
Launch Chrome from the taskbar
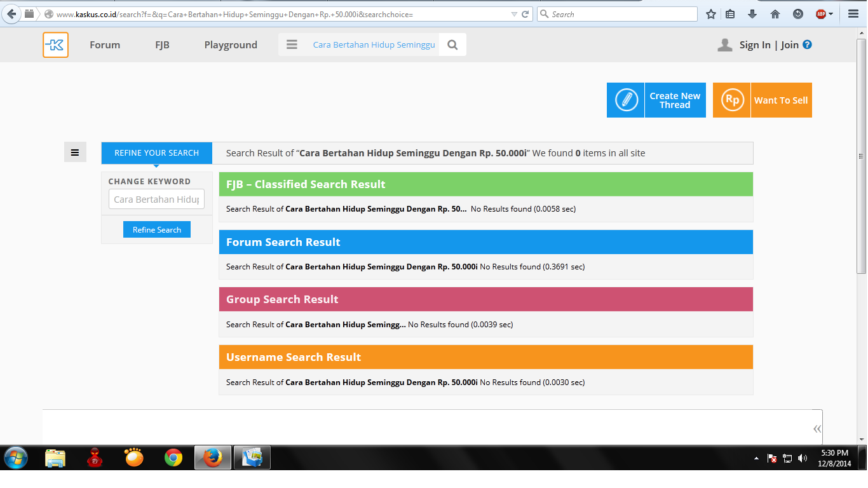(173, 457)
